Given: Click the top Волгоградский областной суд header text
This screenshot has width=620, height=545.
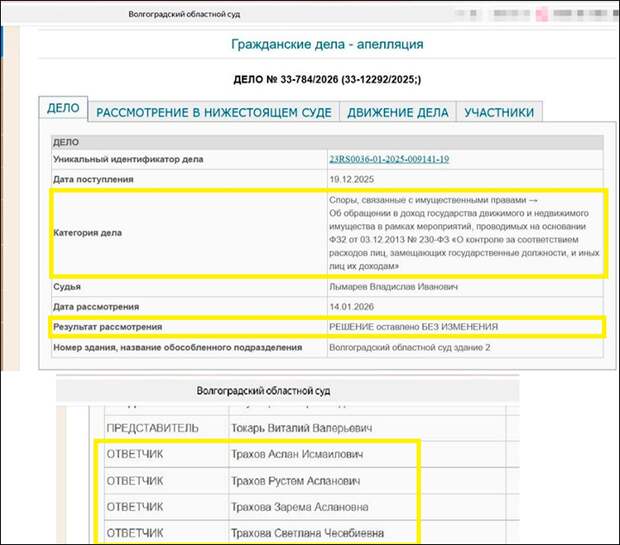Looking at the screenshot, I should coord(184,14).
